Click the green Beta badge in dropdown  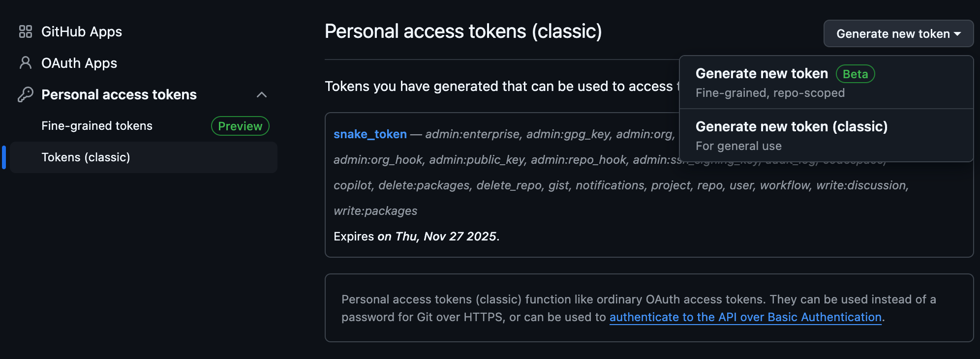855,74
